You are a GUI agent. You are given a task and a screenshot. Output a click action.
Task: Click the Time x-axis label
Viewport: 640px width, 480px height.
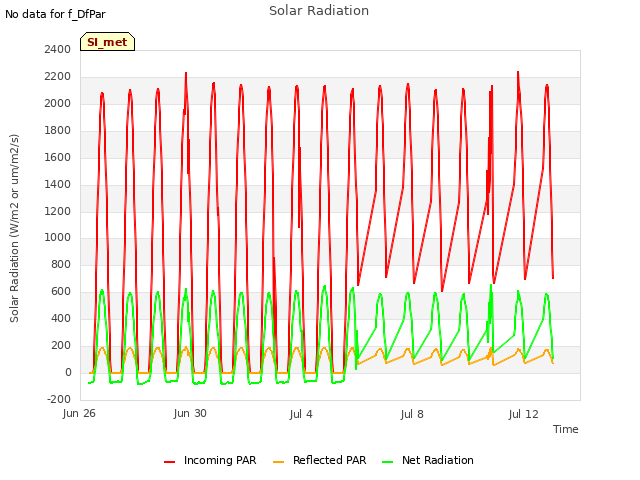click(565, 429)
